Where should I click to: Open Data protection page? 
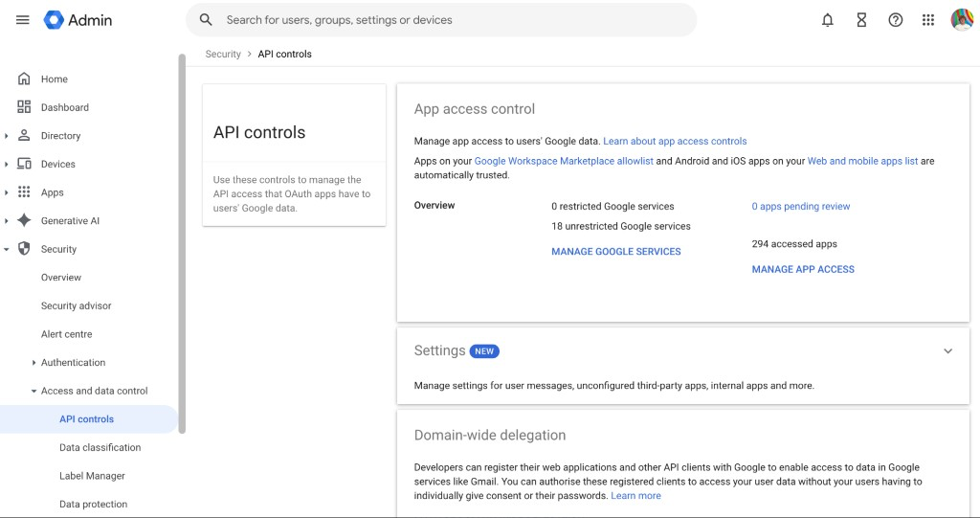tap(93, 505)
